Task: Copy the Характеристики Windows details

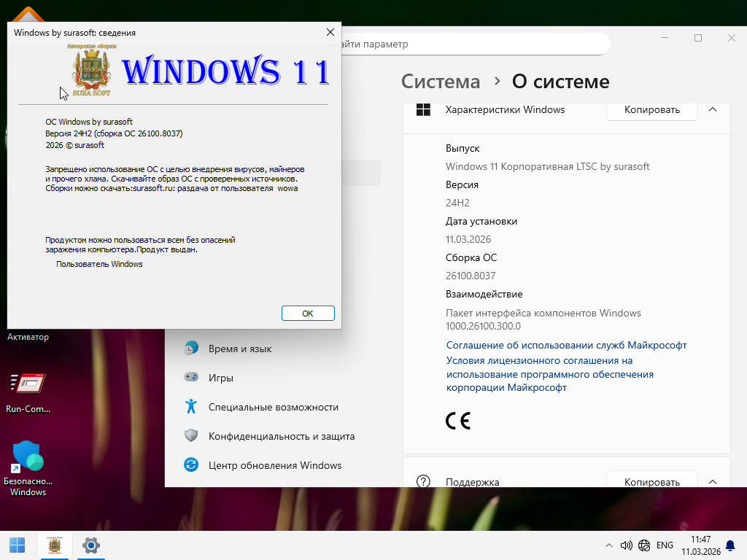Action: coord(651,109)
